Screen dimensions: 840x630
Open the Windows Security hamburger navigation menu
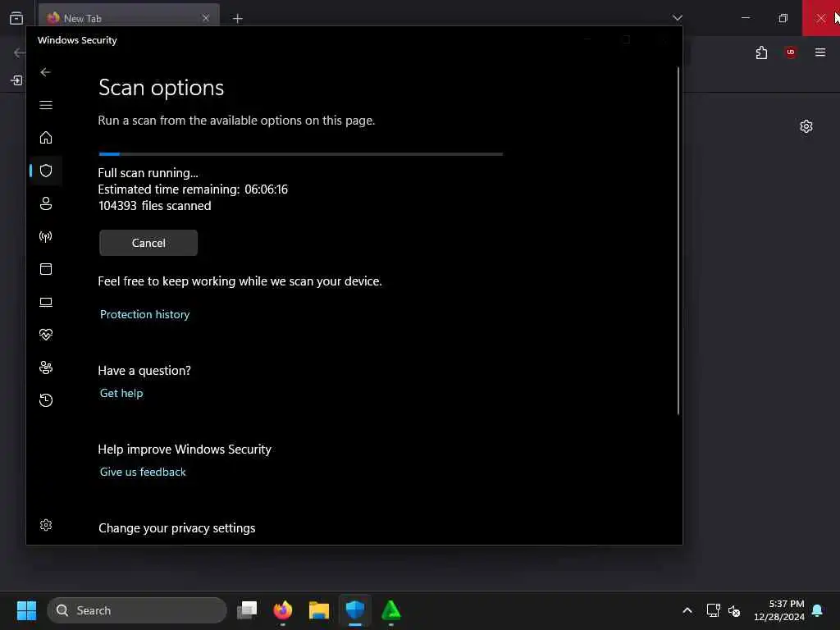coord(46,105)
